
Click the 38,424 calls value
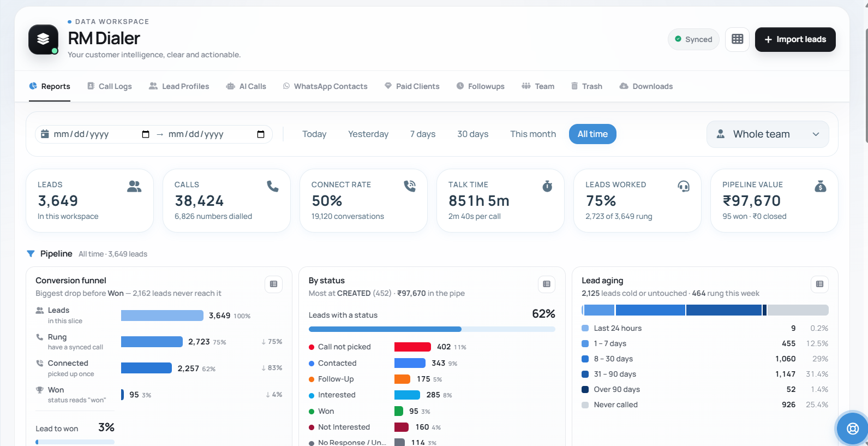pyautogui.click(x=199, y=201)
